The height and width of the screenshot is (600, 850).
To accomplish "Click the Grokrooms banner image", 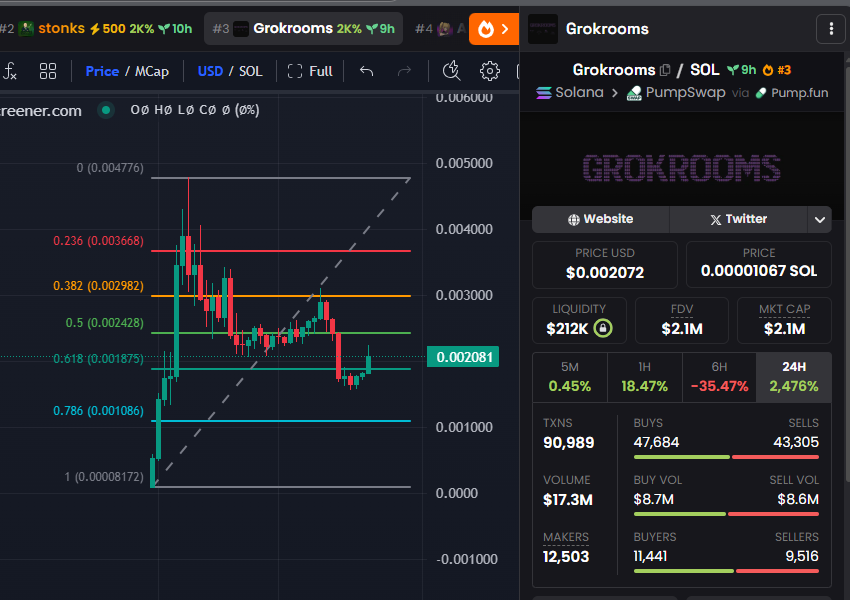I will pos(681,167).
